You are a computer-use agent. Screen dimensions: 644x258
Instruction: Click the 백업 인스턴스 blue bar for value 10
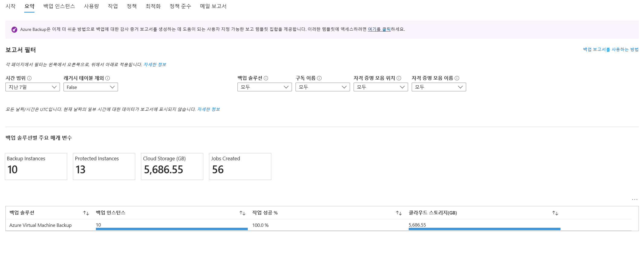point(172,229)
